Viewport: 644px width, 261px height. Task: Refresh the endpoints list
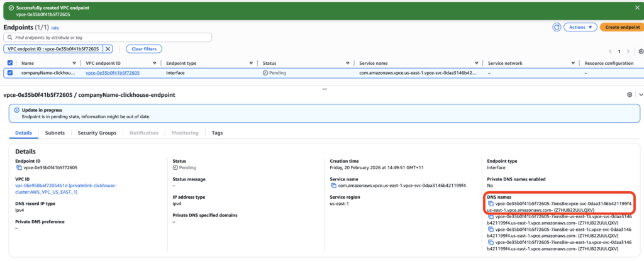point(557,27)
